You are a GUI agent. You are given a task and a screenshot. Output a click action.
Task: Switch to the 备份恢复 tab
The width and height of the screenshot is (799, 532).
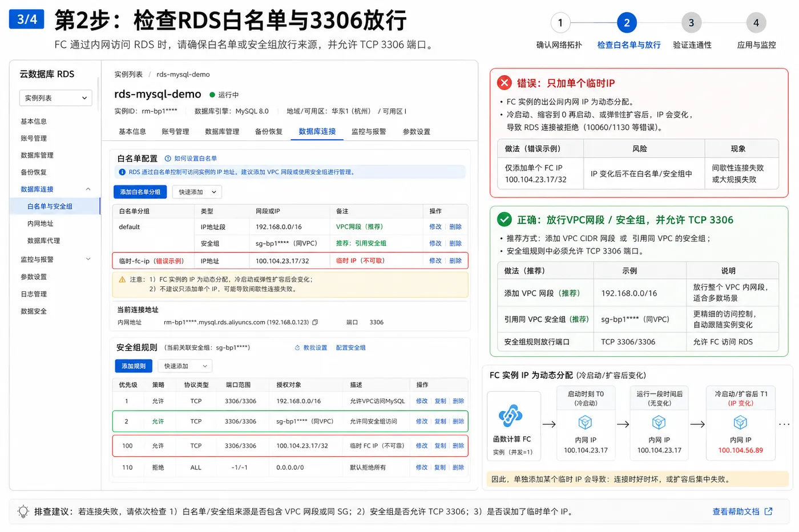(269, 132)
